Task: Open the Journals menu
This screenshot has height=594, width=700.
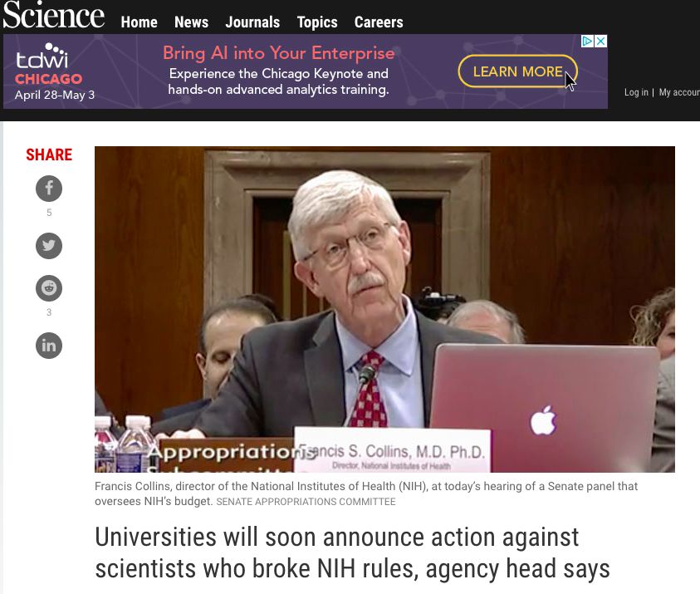Action: 252,22
